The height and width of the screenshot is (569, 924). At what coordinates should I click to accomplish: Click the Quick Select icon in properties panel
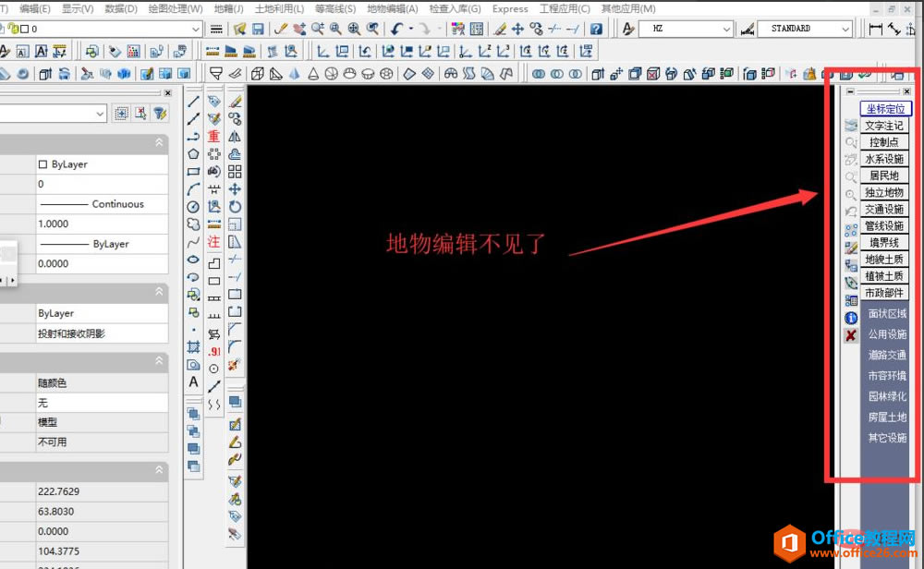pyautogui.click(x=160, y=113)
